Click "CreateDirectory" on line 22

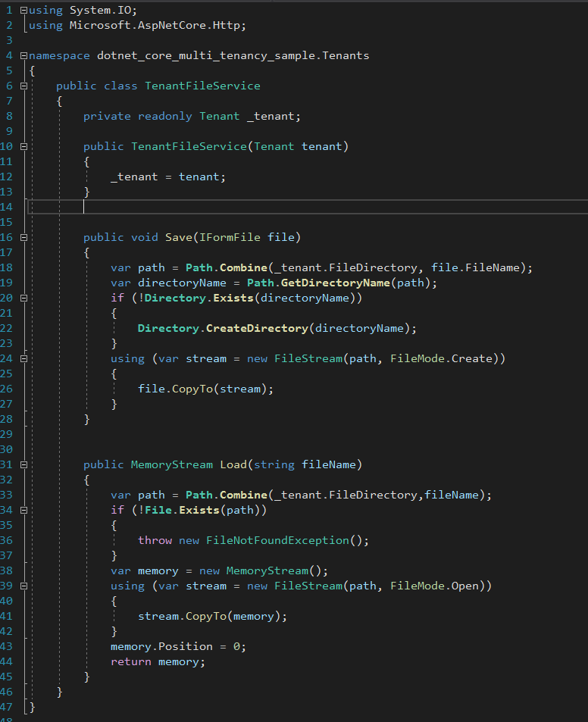257,328
